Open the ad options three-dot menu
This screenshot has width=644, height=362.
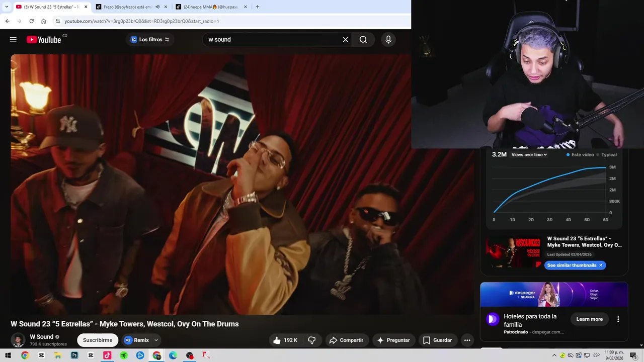click(x=618, y=319)
